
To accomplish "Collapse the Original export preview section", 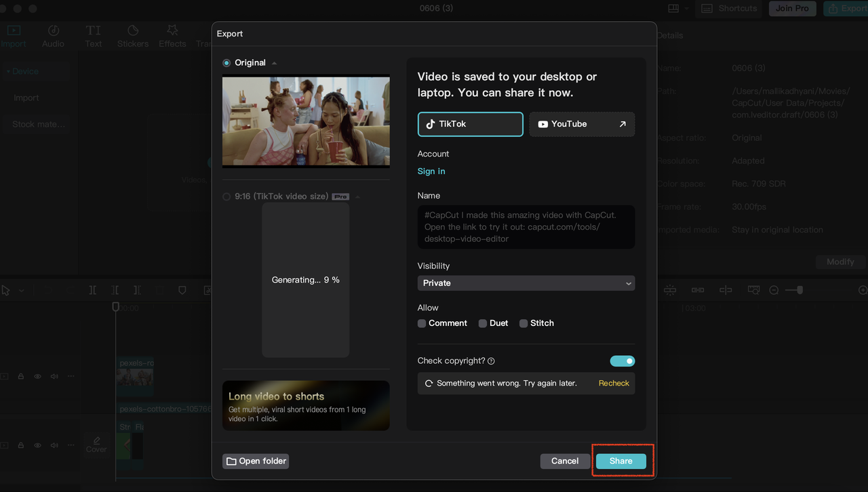I will tap(274, 62).
